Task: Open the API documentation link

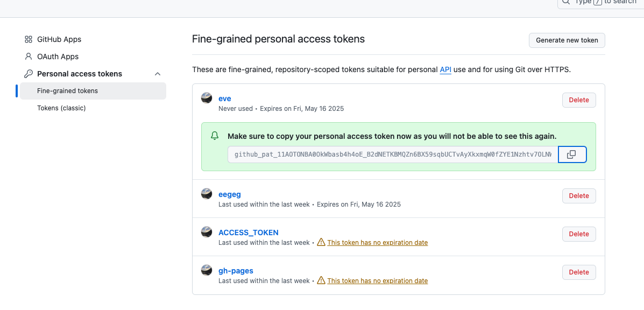Action: (x=445, y=69)
